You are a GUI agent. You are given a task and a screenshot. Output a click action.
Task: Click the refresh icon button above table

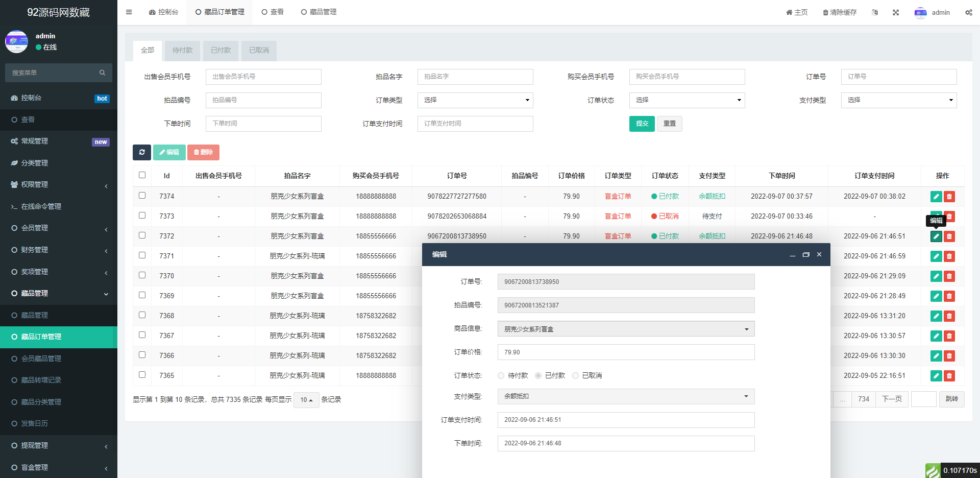[142, 152]
